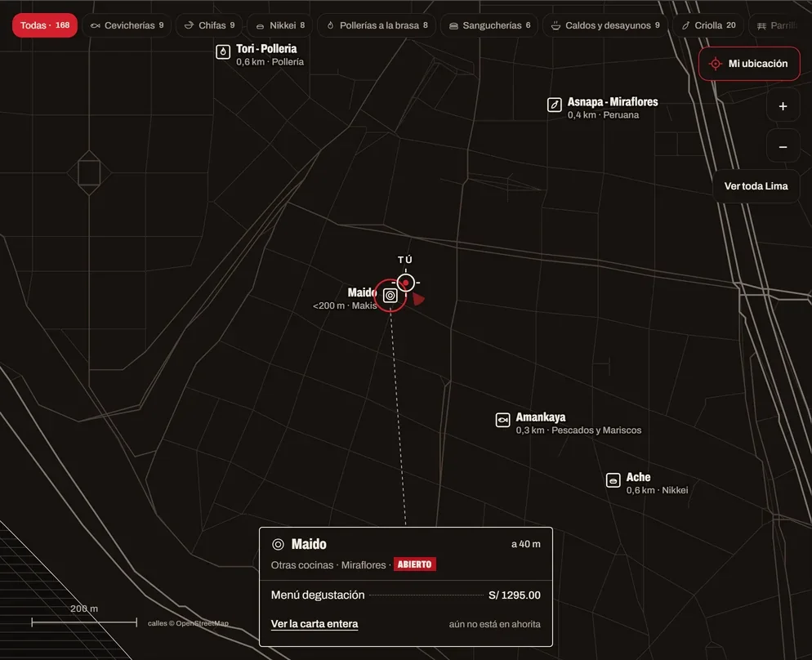Click the Maido title in card
Viewport: 812px width, 660px height.
(x=309, y=544)
